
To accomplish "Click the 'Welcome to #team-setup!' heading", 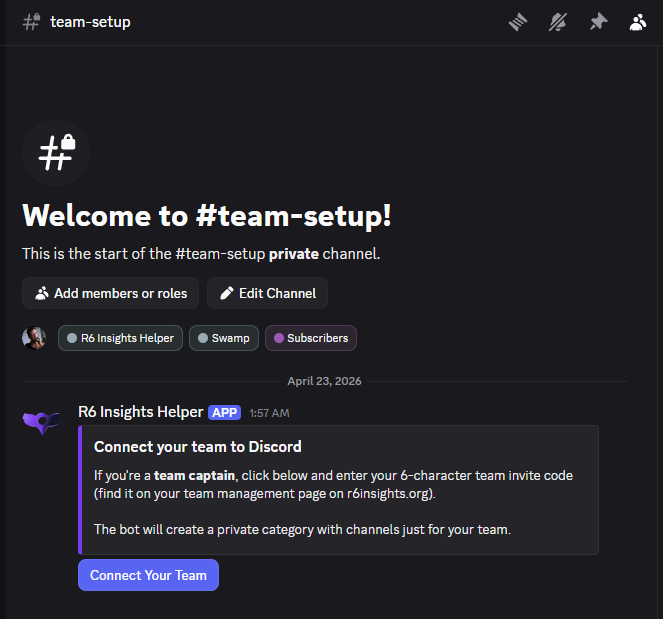I will [x=207, y=216].
